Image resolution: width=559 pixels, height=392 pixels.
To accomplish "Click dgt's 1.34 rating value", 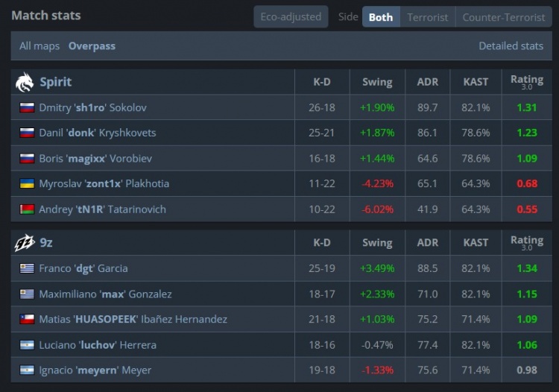I will click(527, 268).
